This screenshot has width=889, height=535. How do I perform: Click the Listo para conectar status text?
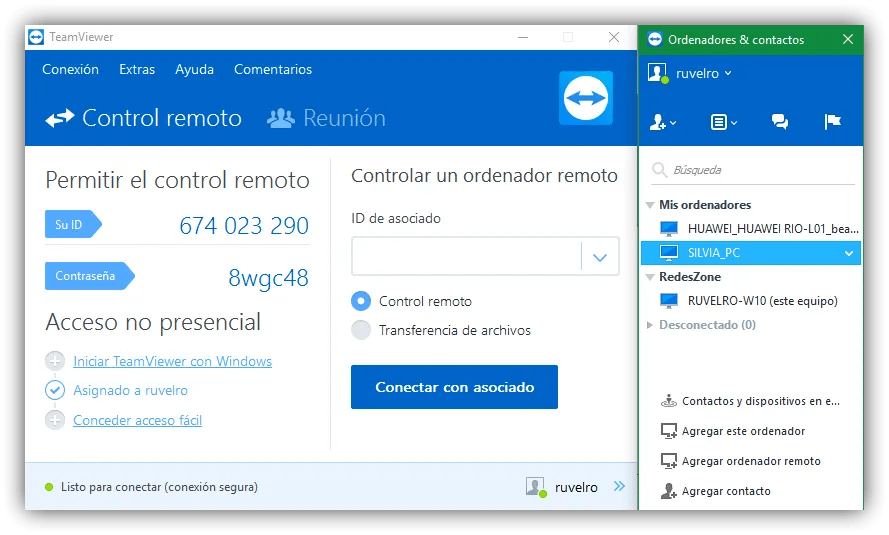[159, 487]
